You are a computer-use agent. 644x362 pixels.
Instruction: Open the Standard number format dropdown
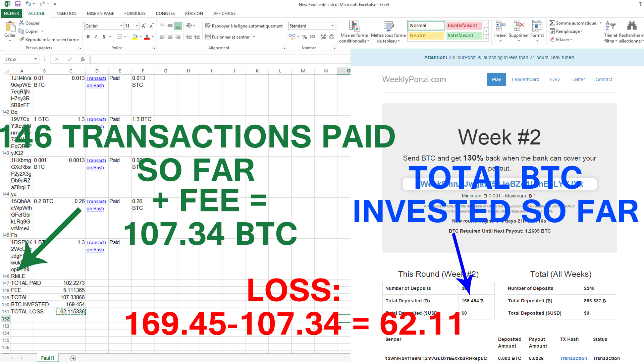(x=332, y=26)
